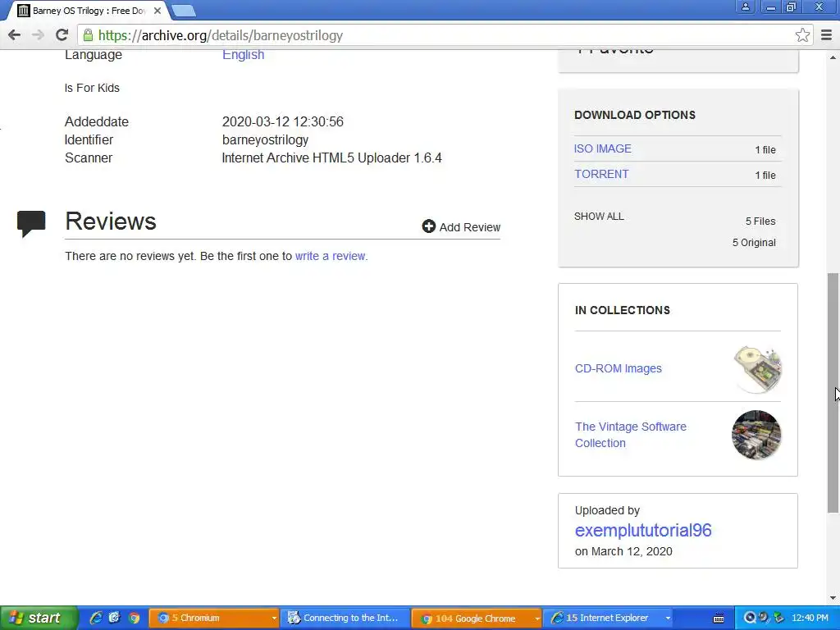Select the identifier value barneyostrilogy
The height and width of the screenshot is (630, 840).
[265, 139]
